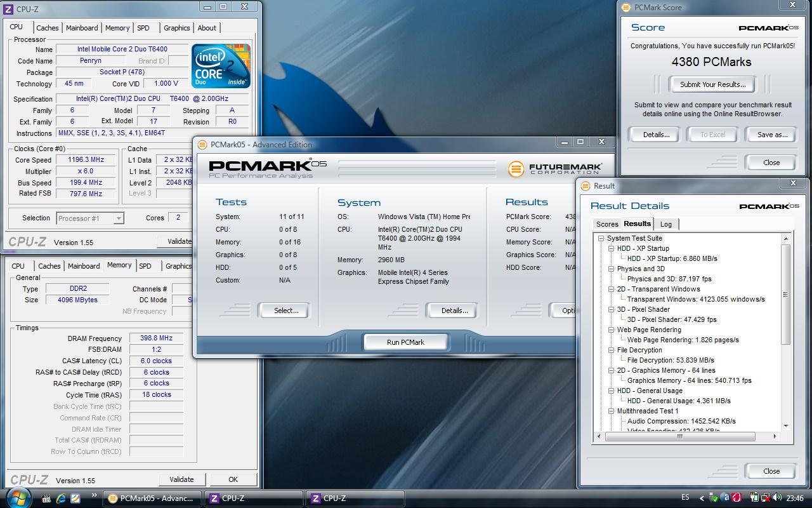Collapse HDD - General Usage tree node

pos(611,391)
